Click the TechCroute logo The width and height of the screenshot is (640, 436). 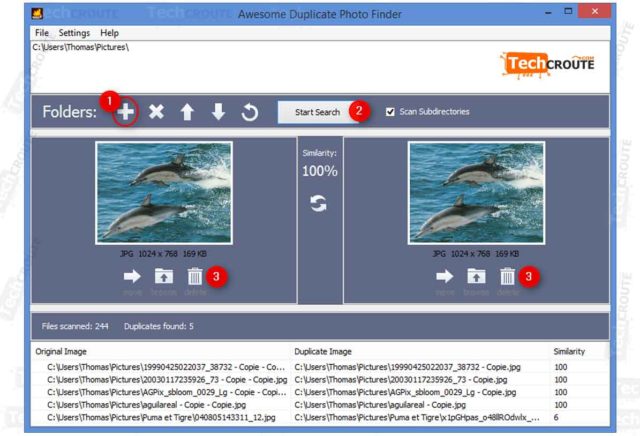[547, 65]
